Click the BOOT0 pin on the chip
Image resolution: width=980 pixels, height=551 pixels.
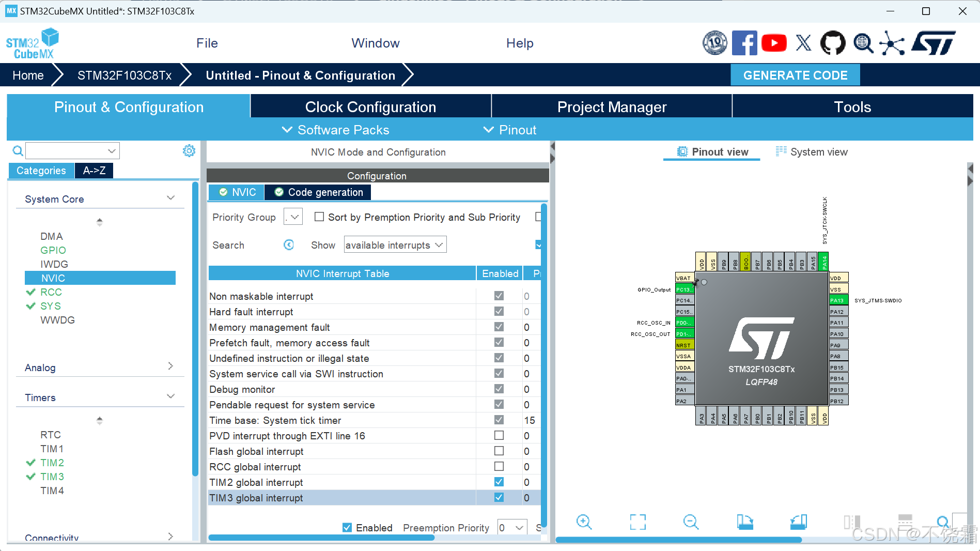[x=745, y=262]
